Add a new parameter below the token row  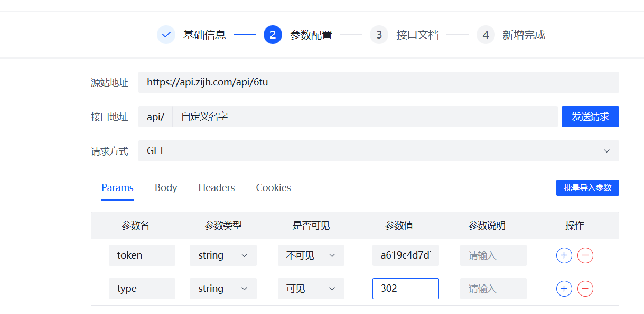tap(564, 255)
